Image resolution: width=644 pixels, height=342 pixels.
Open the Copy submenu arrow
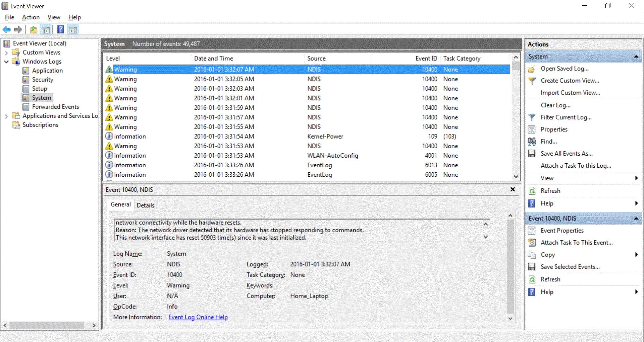pyautogui.click(x=636, y=254)
